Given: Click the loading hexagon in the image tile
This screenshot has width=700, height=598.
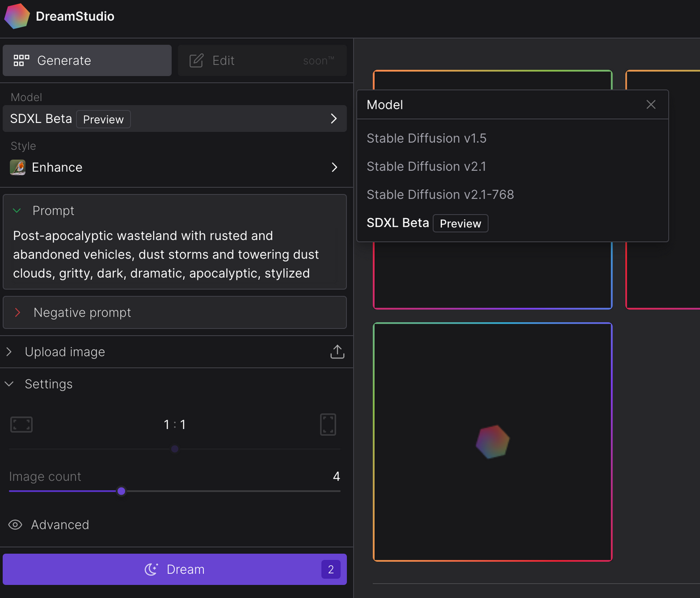Looking at the screenshot, I should 492,442.
